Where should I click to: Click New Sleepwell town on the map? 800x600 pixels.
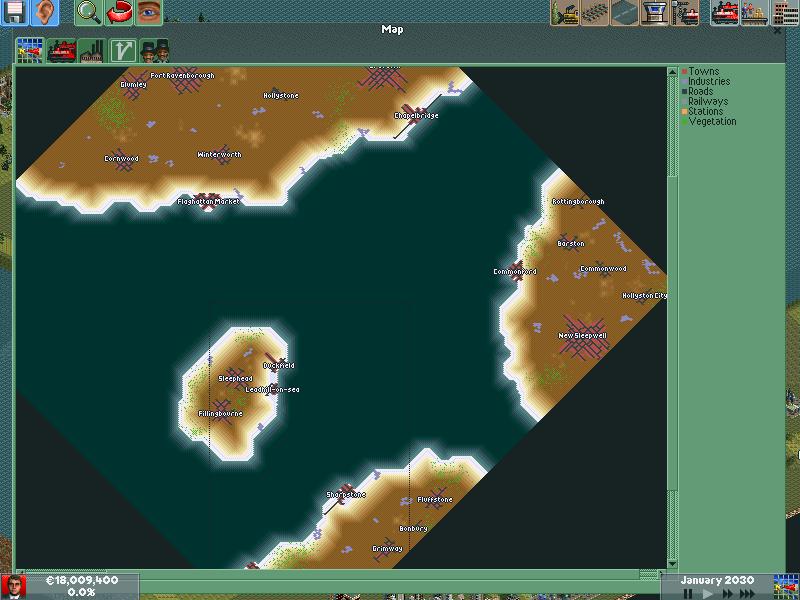coord(582,336)
